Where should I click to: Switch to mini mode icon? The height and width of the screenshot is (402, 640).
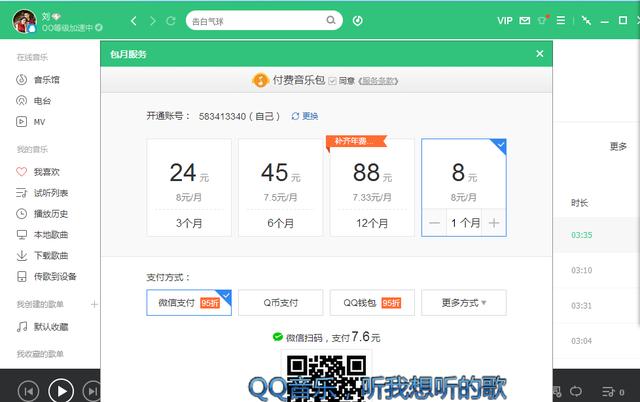(x=586, y=20)
